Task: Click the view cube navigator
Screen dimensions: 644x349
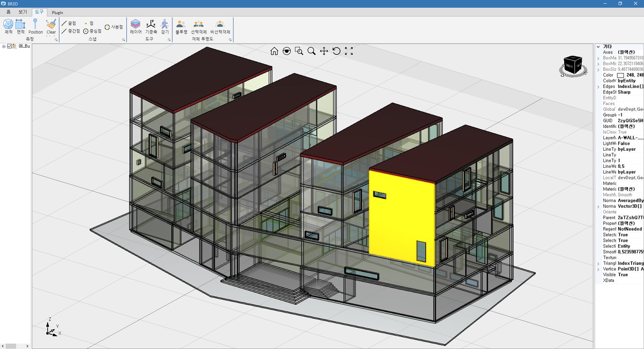Action: (x=573, y=66)
